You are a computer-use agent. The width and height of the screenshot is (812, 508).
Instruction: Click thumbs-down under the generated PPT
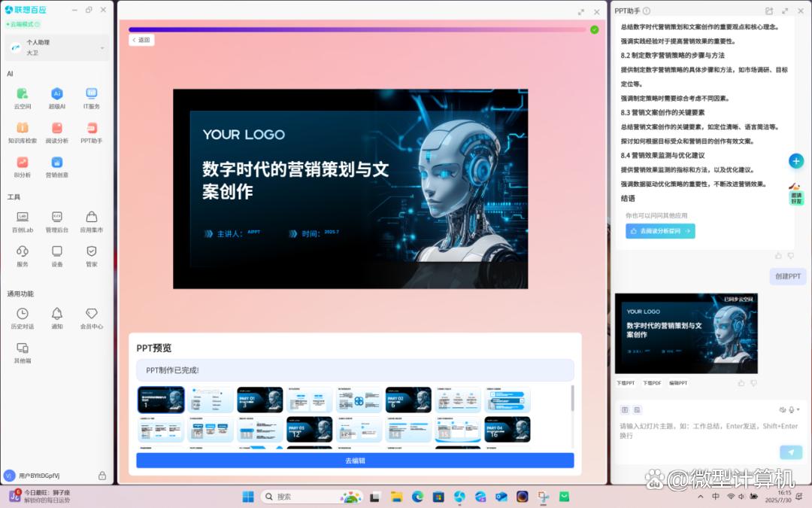coord(753,383)
